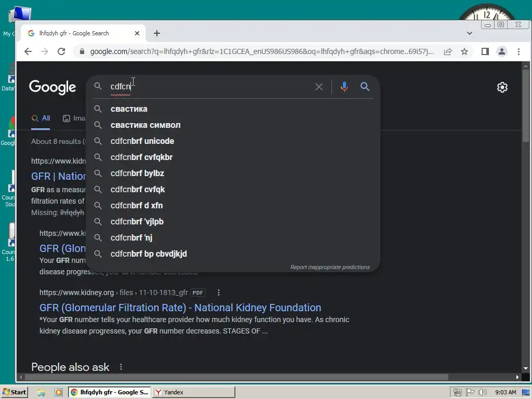Open the media player quick launch icon
Image resolution: width=532 pixels, height=399 pixels.
coord(59,393)
